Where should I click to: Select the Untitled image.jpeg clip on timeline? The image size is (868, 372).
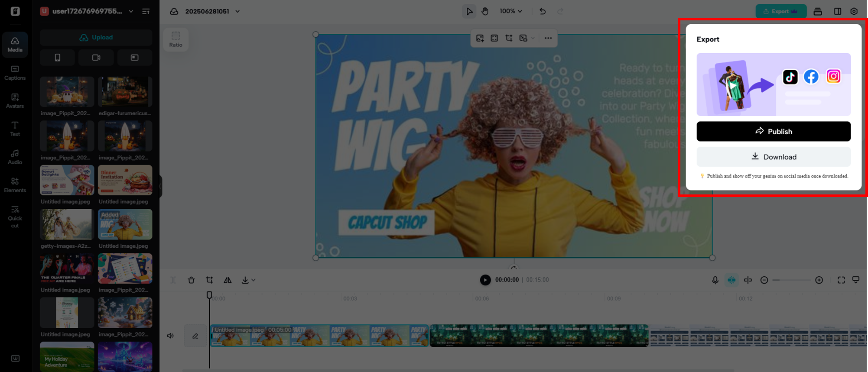click(x=319, y=336)
